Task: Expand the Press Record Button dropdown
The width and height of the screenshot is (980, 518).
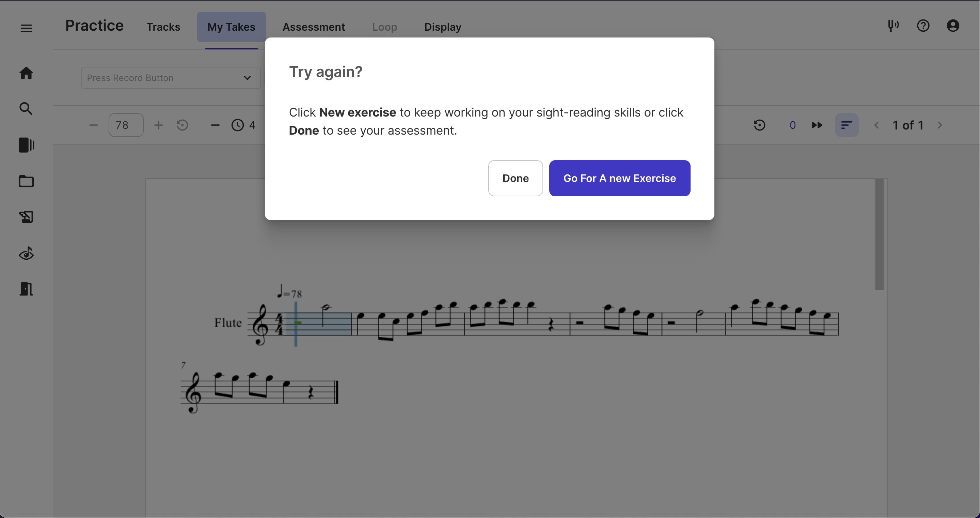Action: (171, 78)
